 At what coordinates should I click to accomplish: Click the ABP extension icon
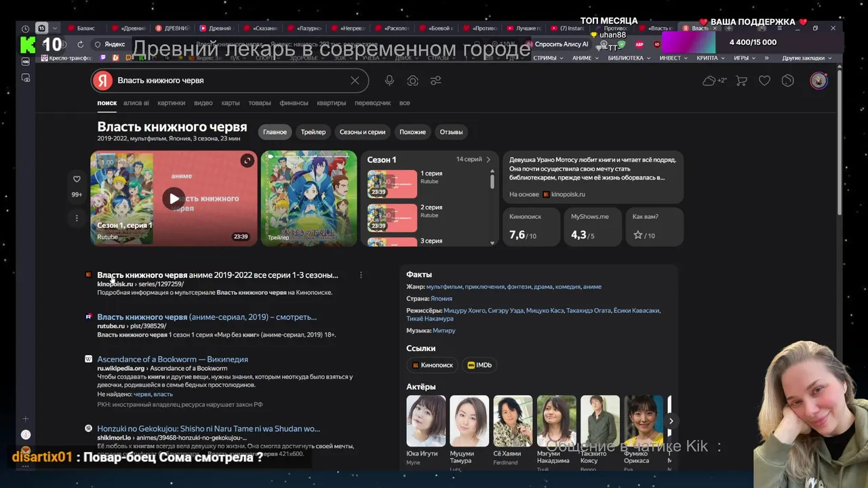[639, 44]
